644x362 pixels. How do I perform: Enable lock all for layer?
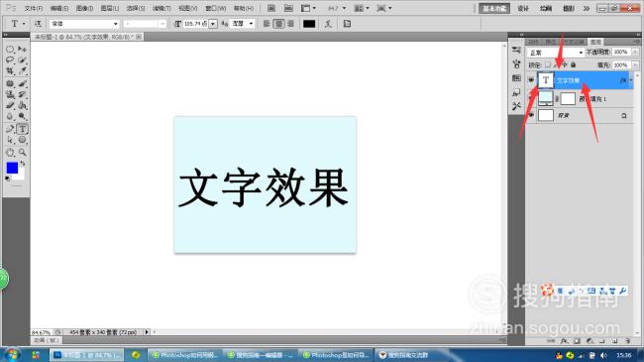[574, 65]
